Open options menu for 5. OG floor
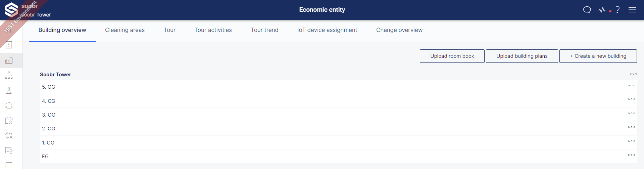This screenshot has height=169, width=644. 632,86
